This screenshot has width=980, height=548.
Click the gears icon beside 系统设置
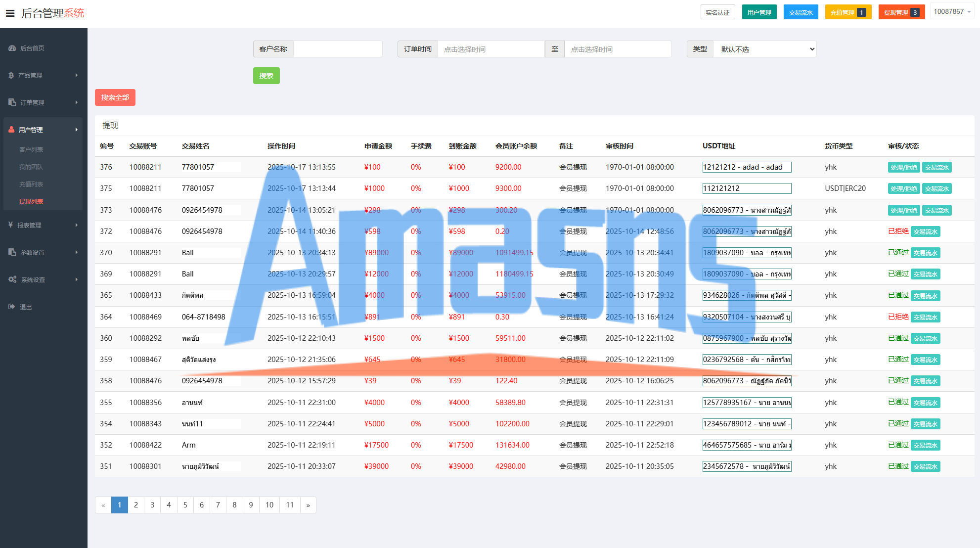pos(12,279)
